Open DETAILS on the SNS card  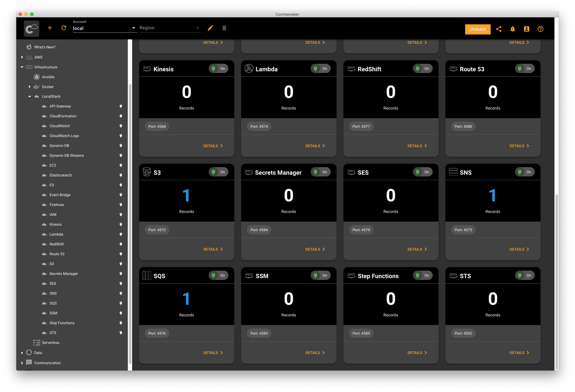[x=519, y=249]
